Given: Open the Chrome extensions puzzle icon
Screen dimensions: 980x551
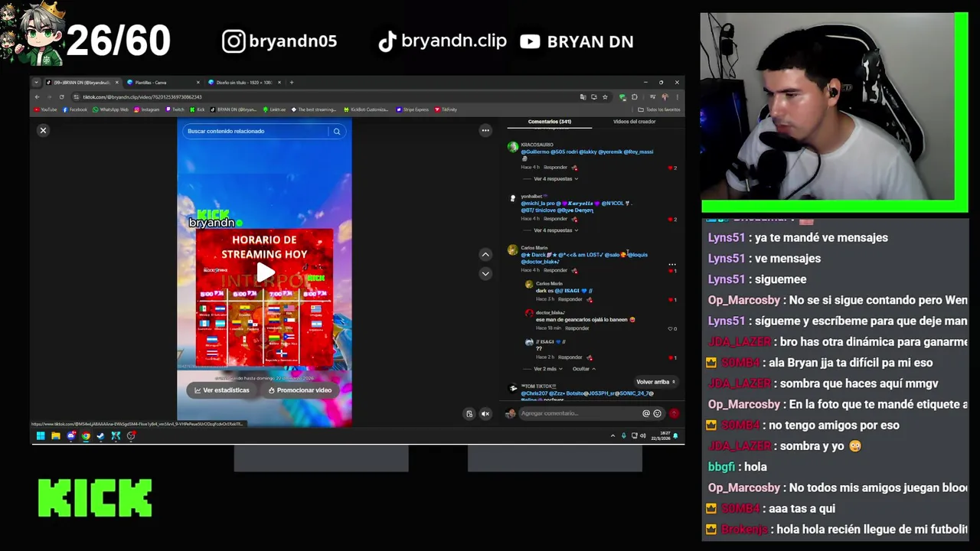Looking at the screenshot, I should click(x=634, y=97).
